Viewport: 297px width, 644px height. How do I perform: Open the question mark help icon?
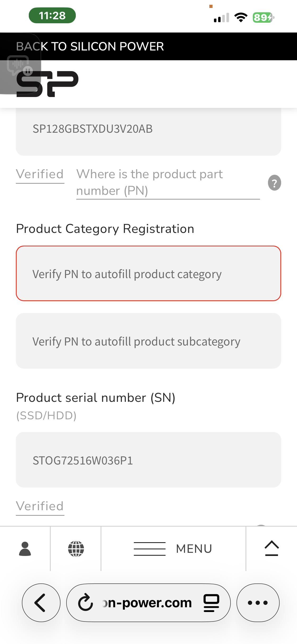[274, 183]
